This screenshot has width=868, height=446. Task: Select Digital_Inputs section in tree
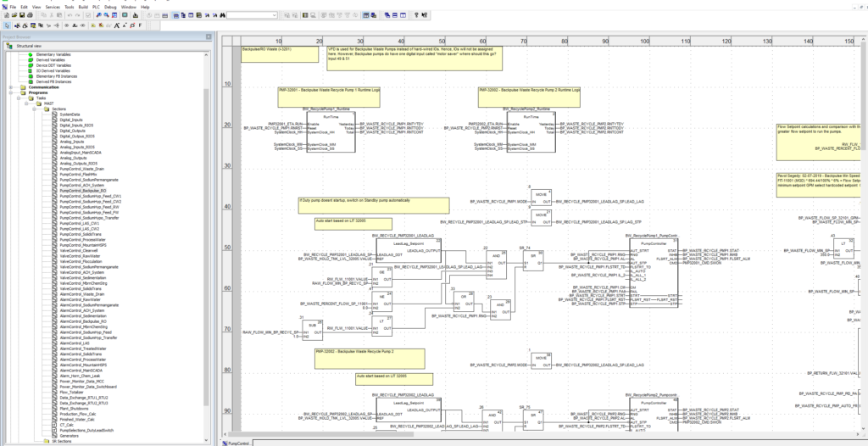click(x=71, y=120)
